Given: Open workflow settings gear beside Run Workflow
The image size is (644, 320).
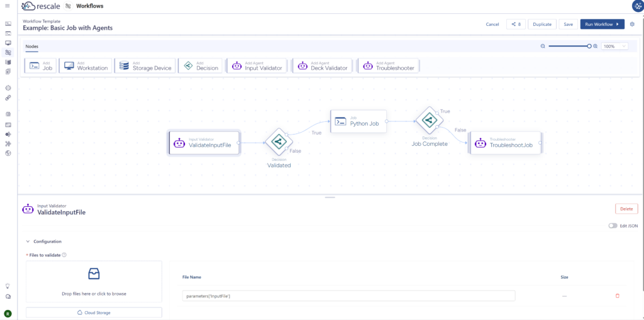Looking at the screenshot, I should (x=633, y=25).
